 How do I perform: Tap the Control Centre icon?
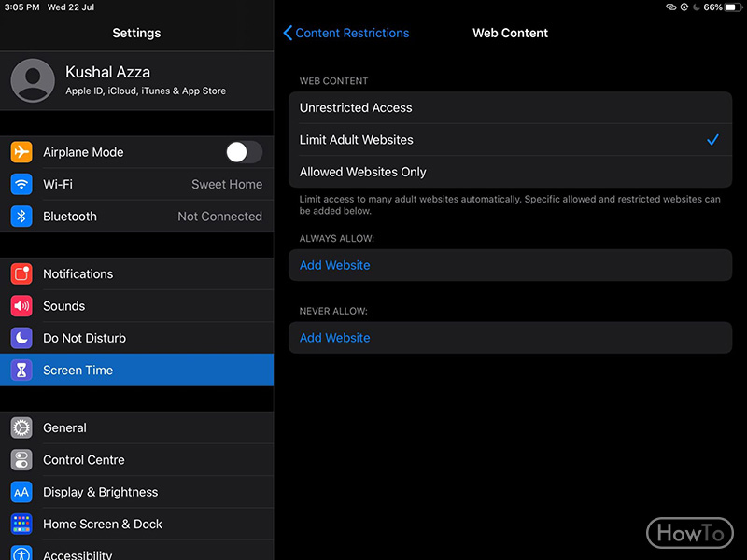point(21,460)
